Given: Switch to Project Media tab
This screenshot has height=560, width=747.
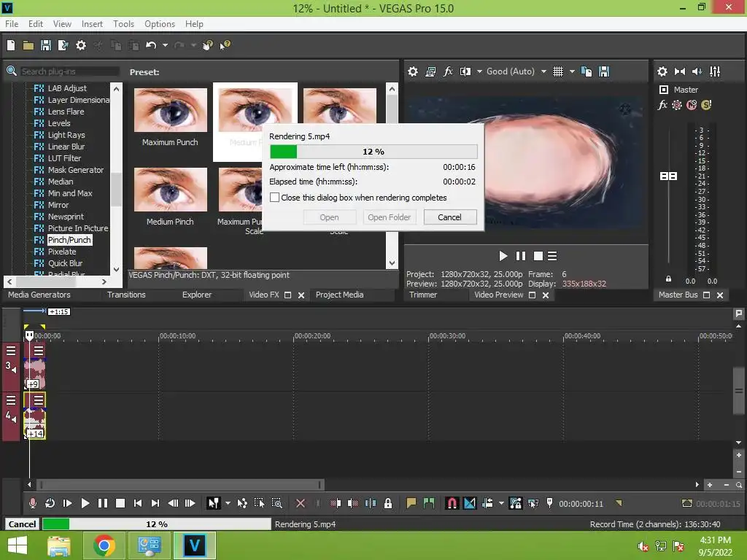Looking at the screenshot, I should [x=340, y=295].
